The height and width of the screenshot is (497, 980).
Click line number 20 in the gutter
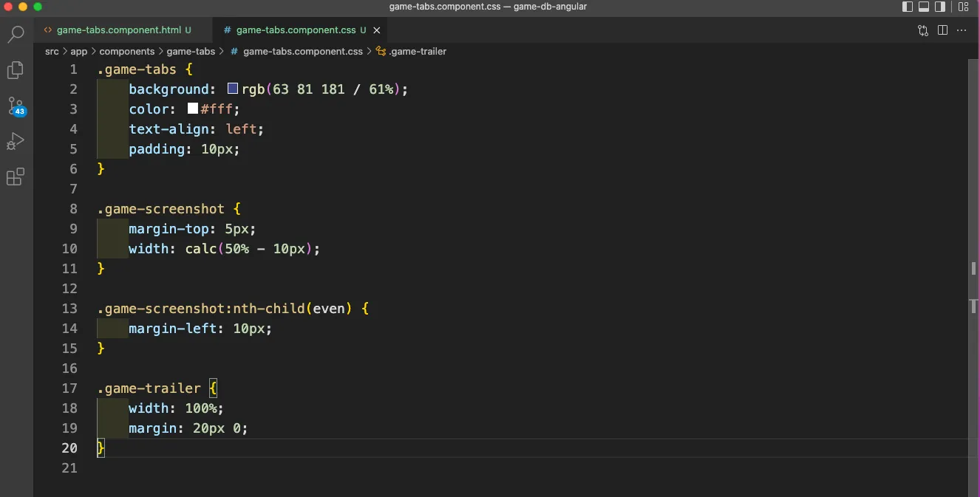tap(69, 448)
